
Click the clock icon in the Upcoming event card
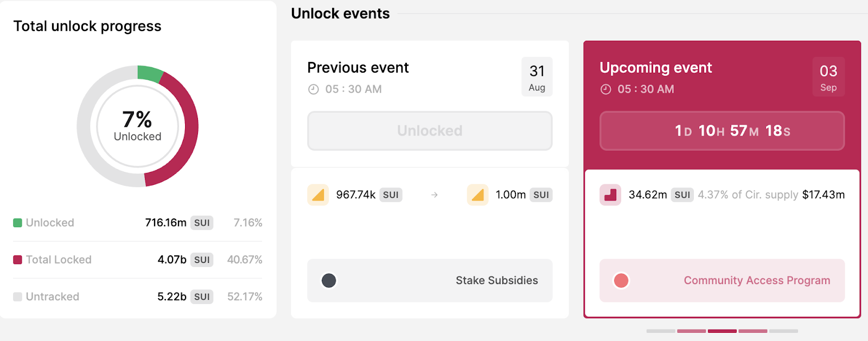(605, 89)
